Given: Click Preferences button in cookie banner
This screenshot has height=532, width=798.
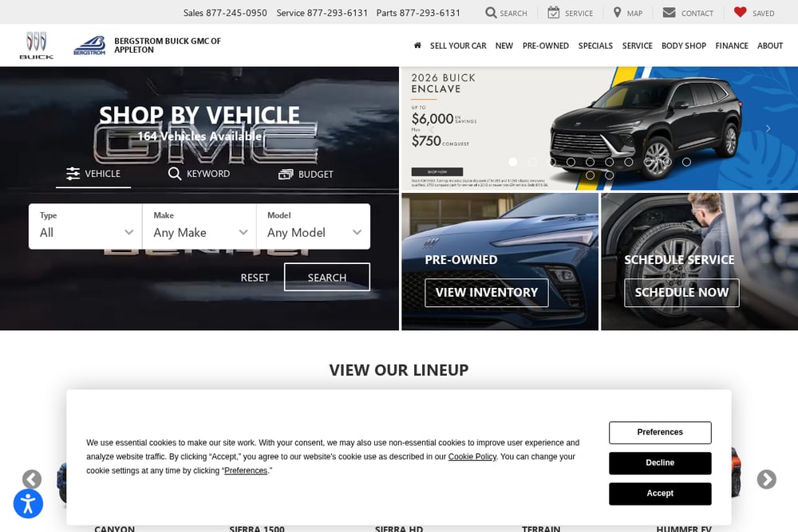Looking at the screenshot, I should 660,432.
